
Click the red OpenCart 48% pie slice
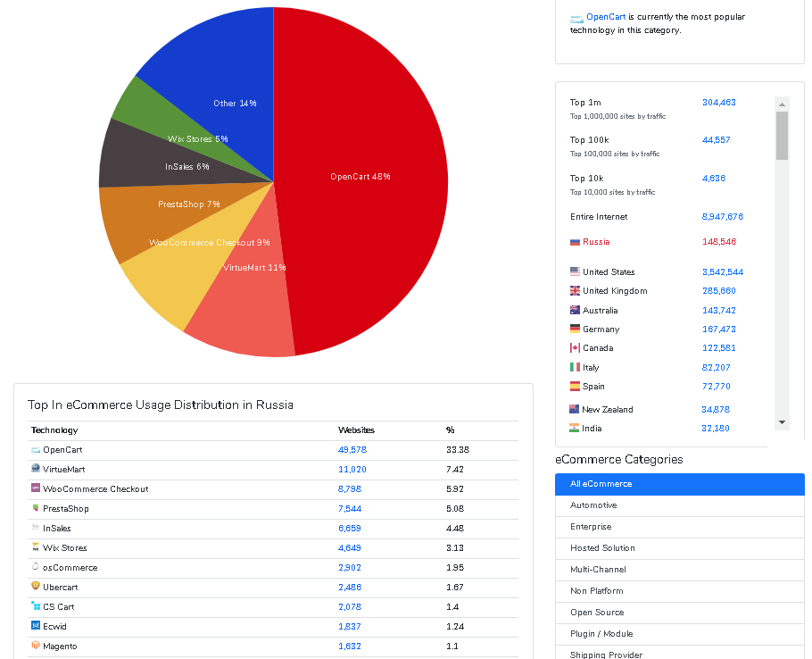point(362,181)
